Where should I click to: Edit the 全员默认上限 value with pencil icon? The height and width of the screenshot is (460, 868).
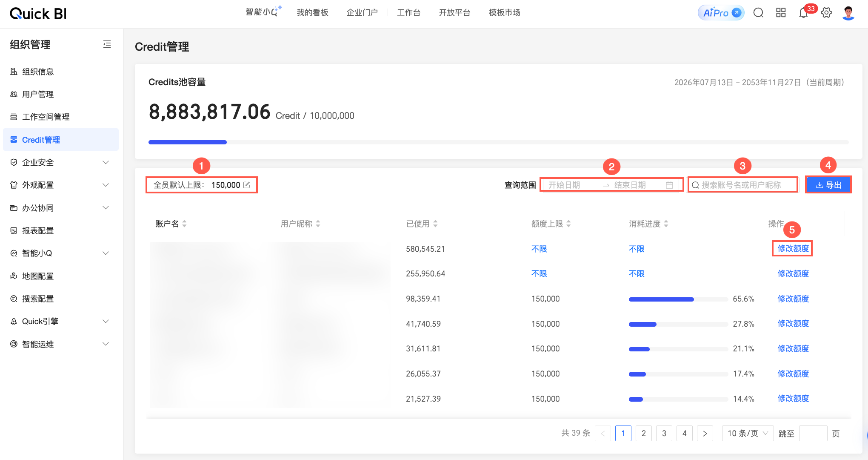(246, 185)
